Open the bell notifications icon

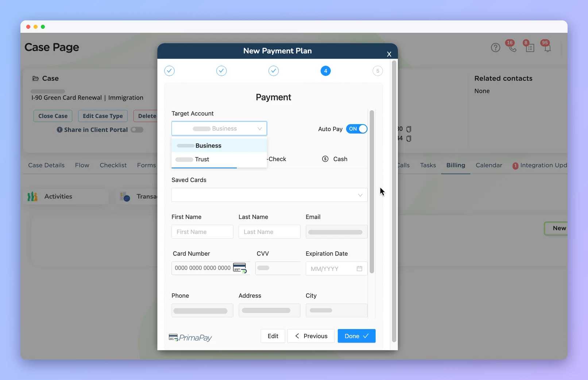pyautogui.click(x=547, y=48)
